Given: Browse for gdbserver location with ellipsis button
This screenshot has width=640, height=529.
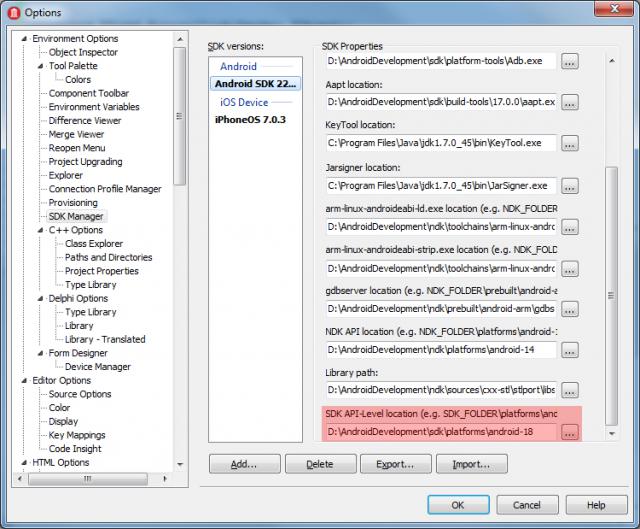Looking at the screenshot, I should click(x=570, y=309).
